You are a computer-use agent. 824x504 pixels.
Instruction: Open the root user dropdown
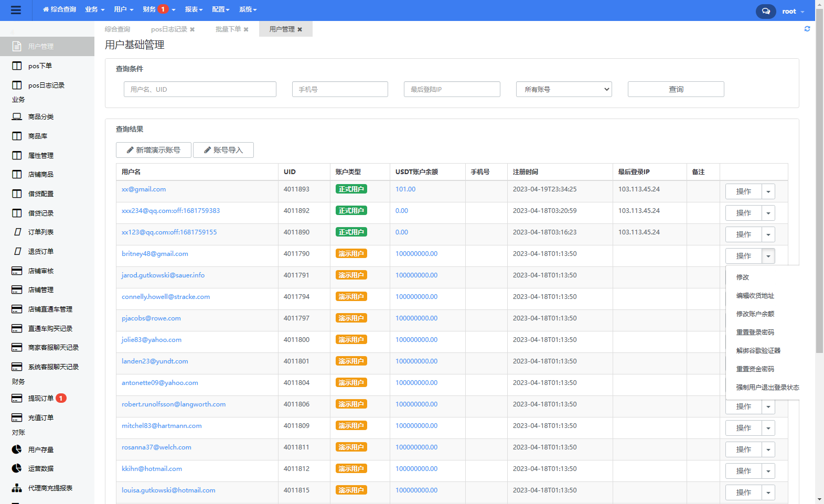pos(793,11)
